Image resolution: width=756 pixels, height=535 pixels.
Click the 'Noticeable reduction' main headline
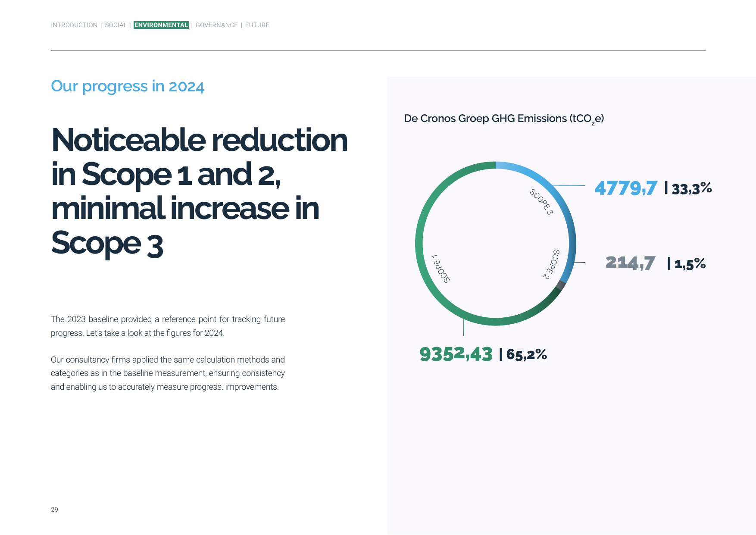tap(200, 191)
